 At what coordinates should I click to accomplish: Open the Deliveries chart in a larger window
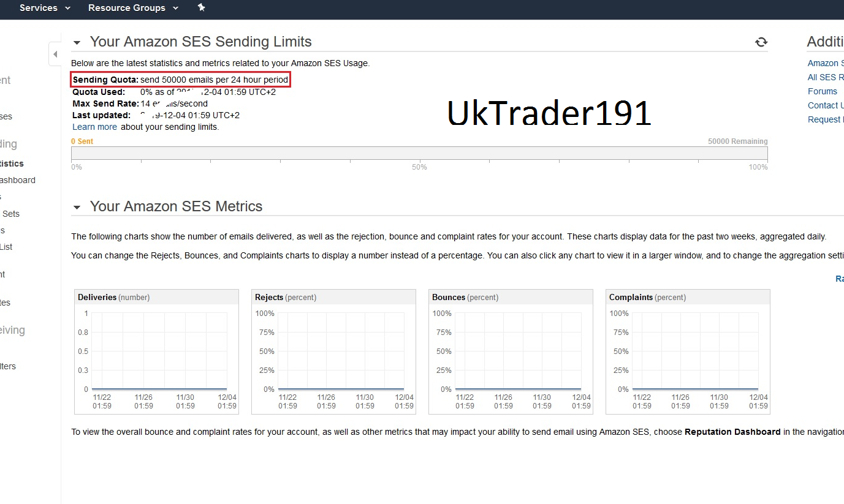156,352
